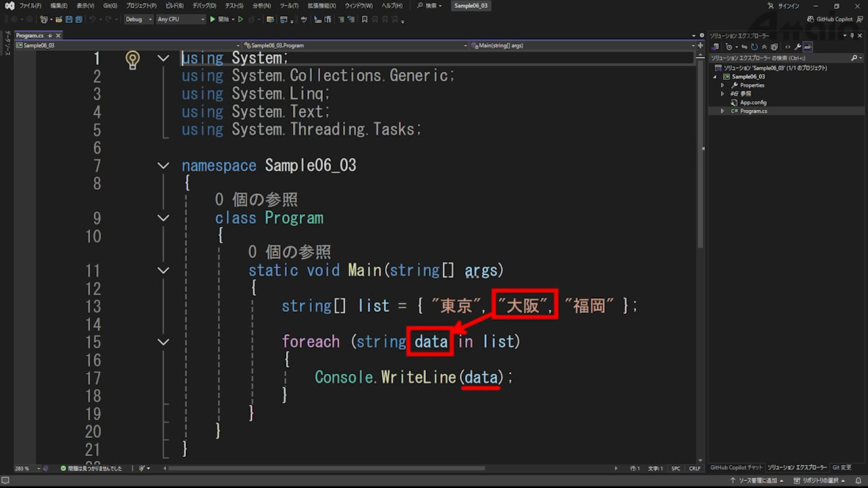Click the Properties wrench icon in Solution Explorer toolbar
868x488 pixels.
click(x=797, y=47)
